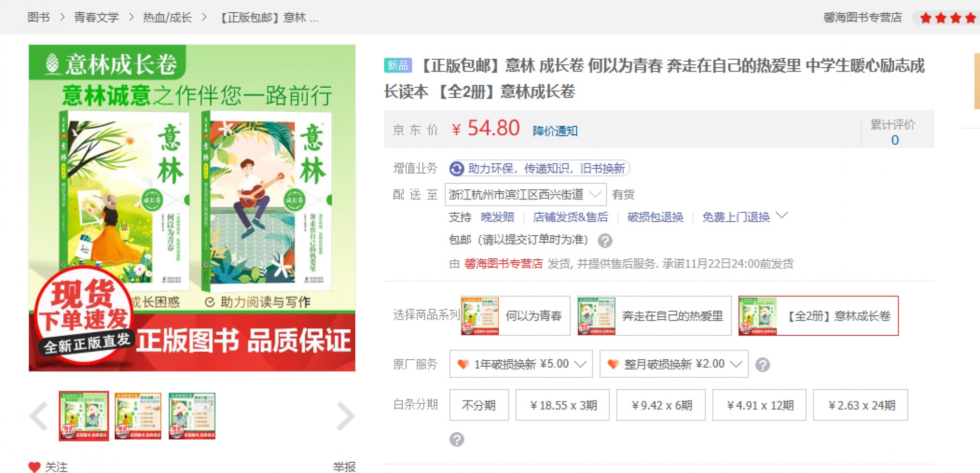Viewport: 980px width, 473px height.
Task: Select the second gallery thumbnail image
Action: [138, 416]
